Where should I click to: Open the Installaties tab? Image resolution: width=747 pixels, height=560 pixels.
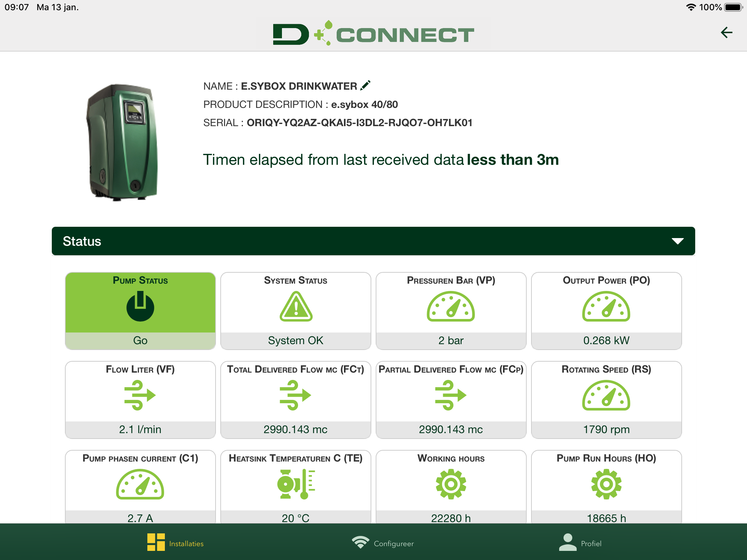click(x=175, y=542)
